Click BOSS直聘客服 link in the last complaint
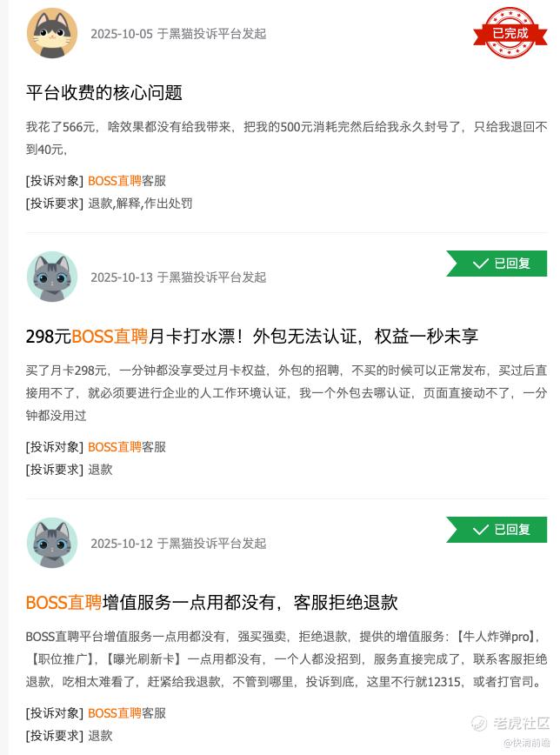This screenshot has height=755, width=560. (x=127, y=713)
